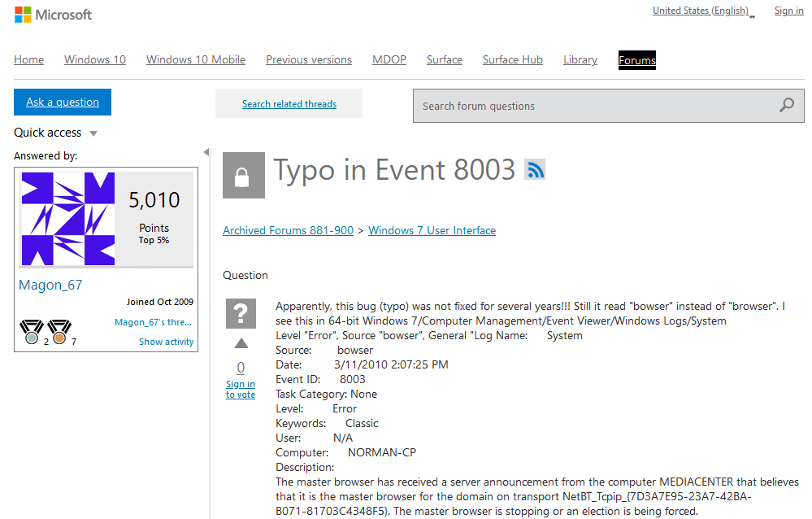Collapse the left sidebar arrow

click(206, 152)
